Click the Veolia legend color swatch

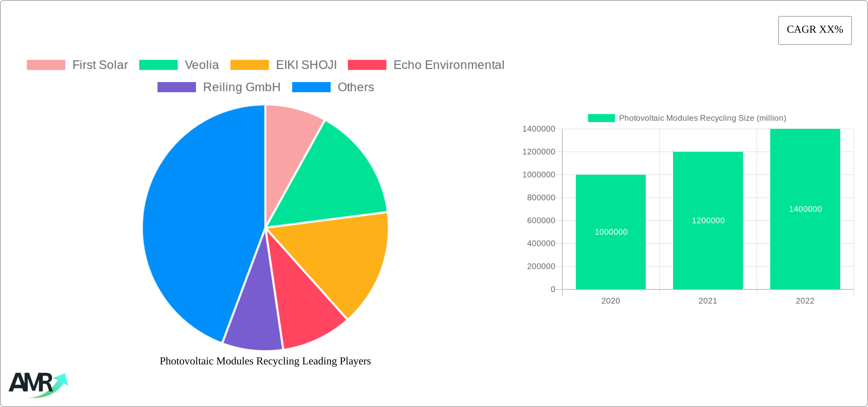point(158,65)
